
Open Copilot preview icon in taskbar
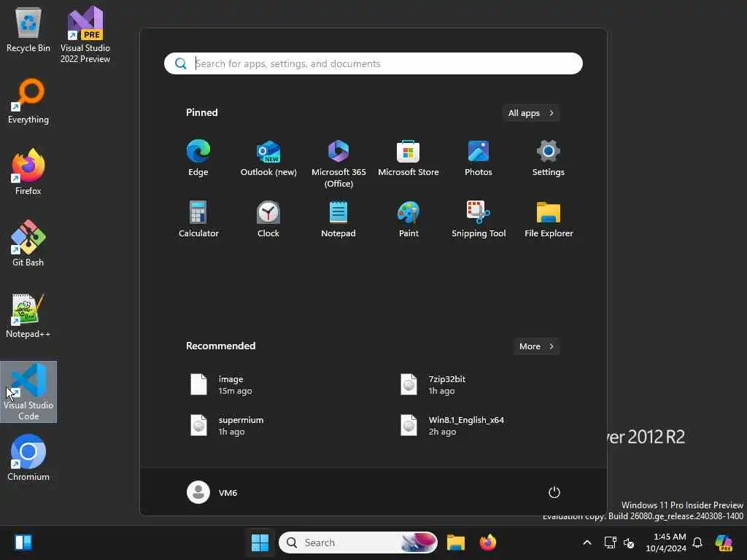(x=724, y=542)
